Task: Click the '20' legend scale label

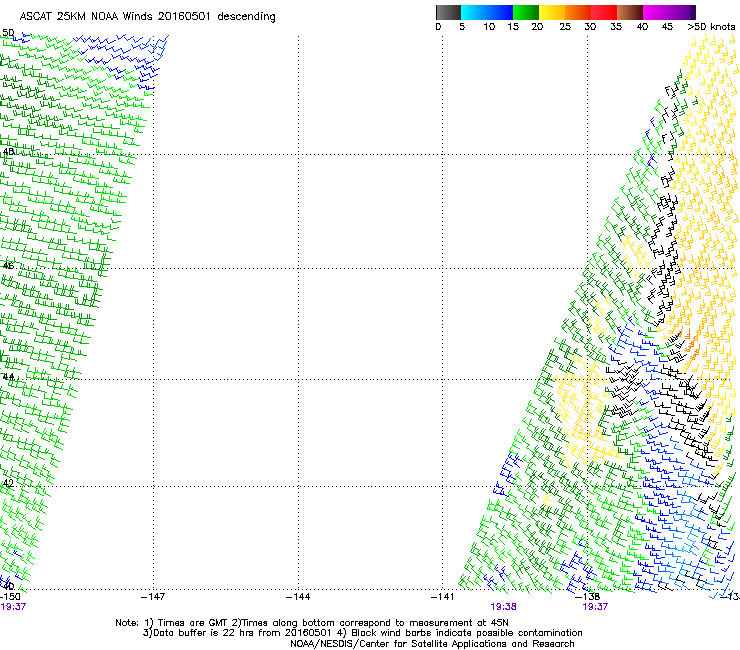Action: click(x=537, y=27)
